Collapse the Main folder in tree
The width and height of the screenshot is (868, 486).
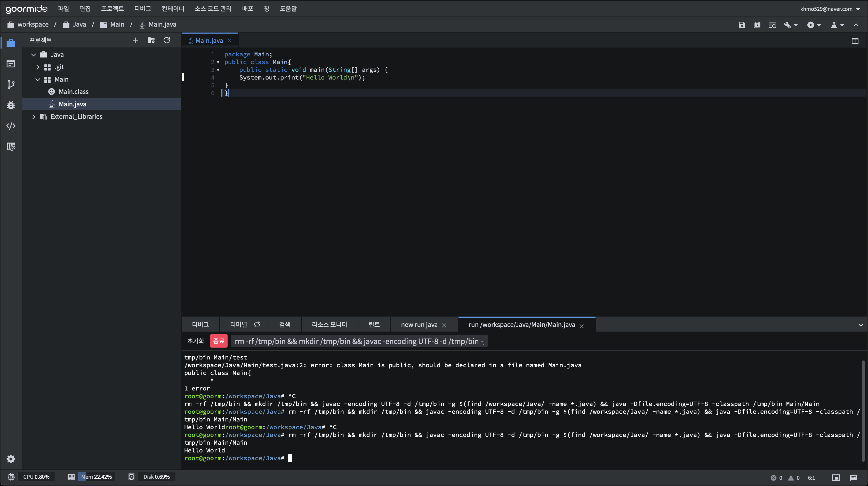(38, 80)
